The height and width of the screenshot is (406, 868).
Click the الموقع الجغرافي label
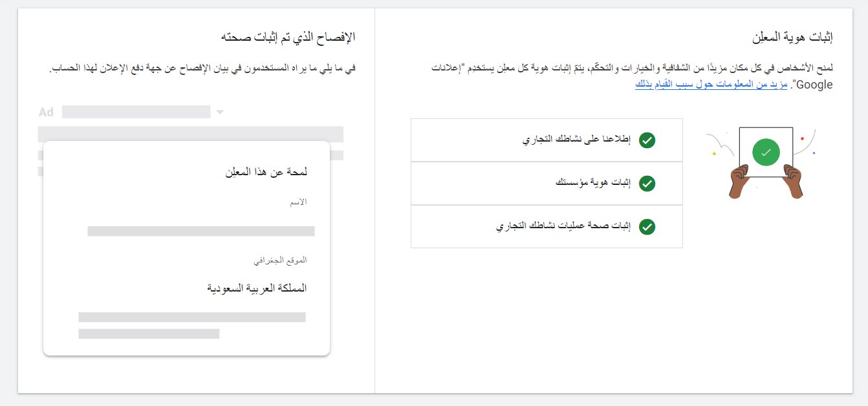(x=279, y=260)
